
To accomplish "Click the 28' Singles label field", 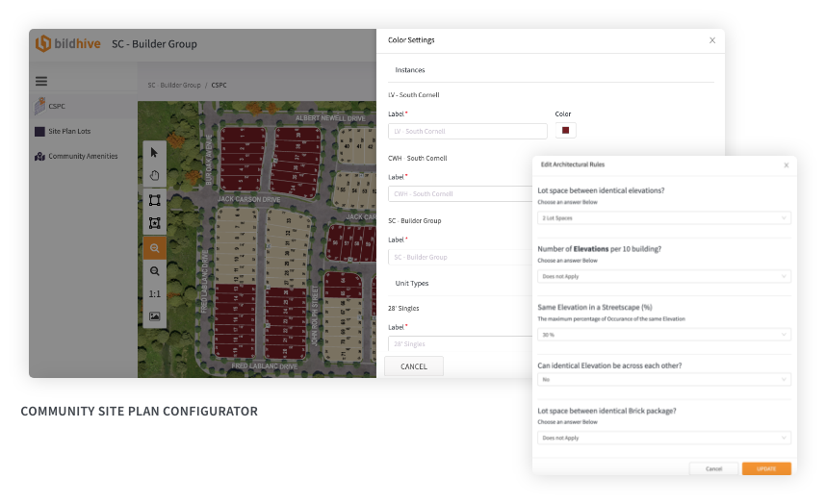I will 460,343.
